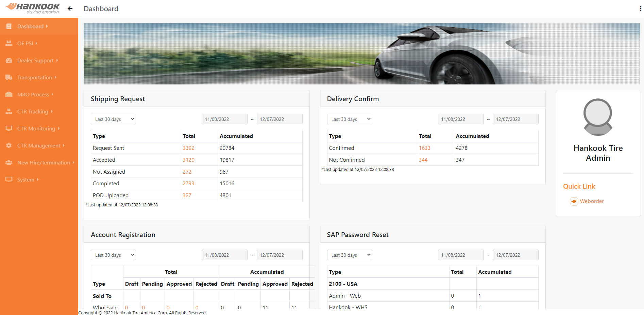Click the Hankook logo

click(33, 9)
